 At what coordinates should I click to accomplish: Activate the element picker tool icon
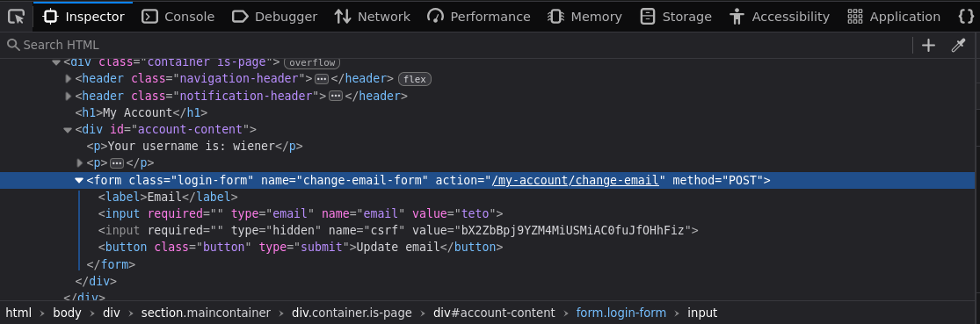pyautogui.click(x=16, y=17)
